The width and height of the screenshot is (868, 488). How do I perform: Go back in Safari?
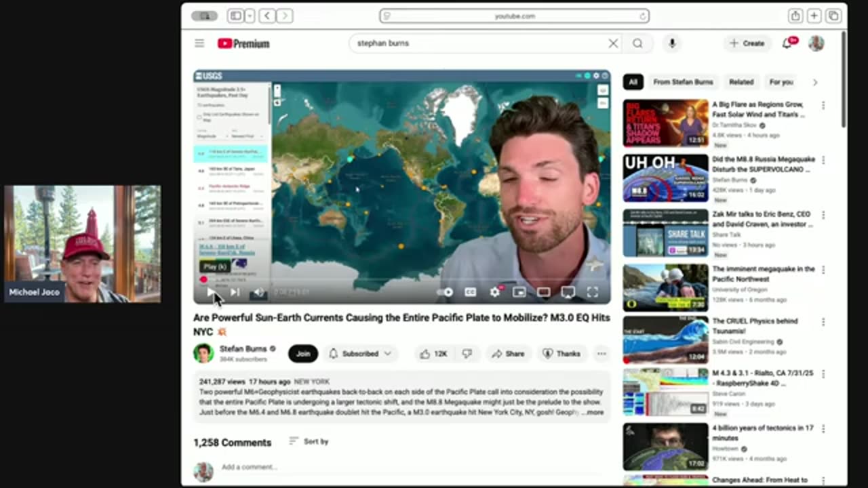(x=267, y=16)
